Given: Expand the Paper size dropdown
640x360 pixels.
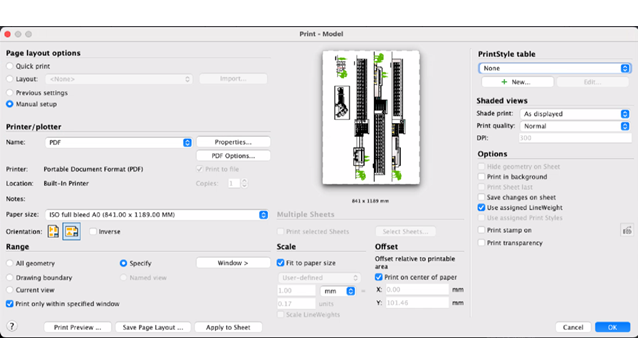Looking at the screenshot, I should coord(157,215).
